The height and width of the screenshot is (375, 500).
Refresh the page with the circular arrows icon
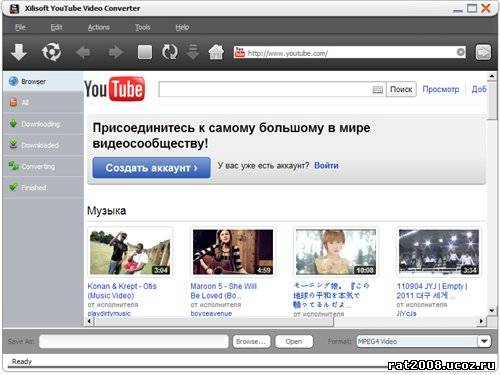170,52
